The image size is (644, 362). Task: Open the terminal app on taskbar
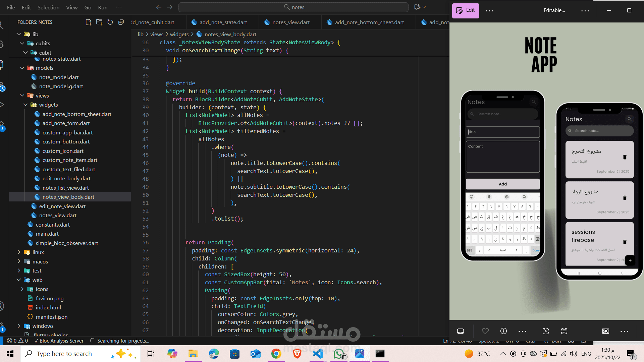click(380, 354)
